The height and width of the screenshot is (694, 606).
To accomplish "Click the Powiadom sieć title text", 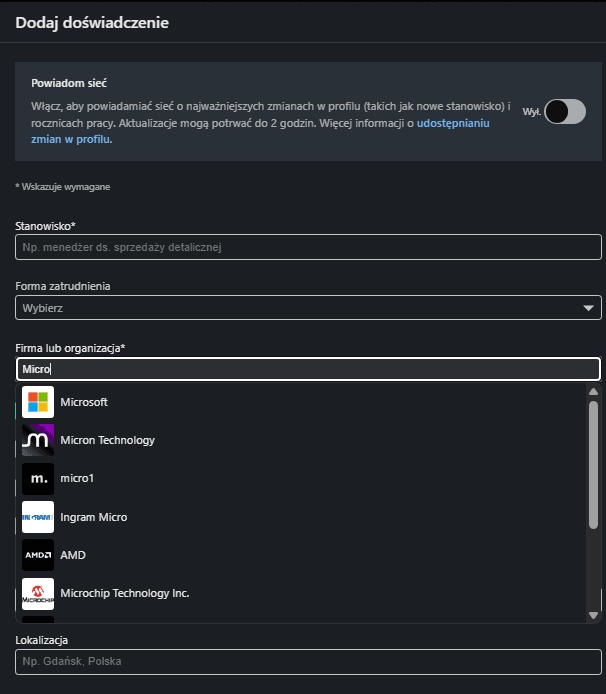I will [x=69, y=83].
